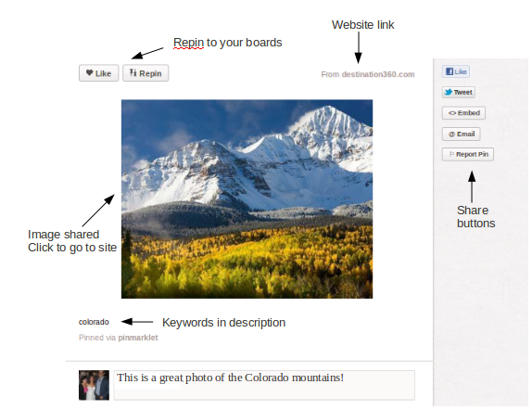The height and width of the screenshot is (410, 532).
Task: Click the Facebook f logo icon
Action: click(450, 71)
